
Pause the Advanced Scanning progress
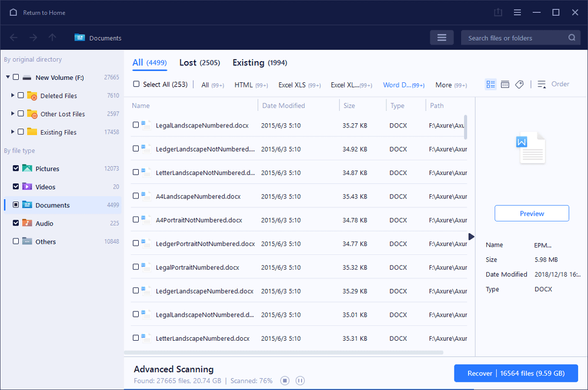point(300,381)
